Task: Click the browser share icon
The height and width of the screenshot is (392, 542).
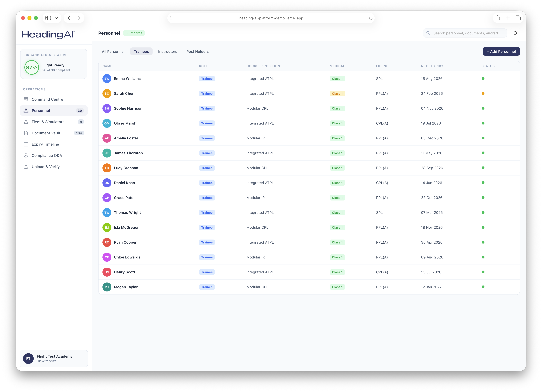Action: click(498, 18)
